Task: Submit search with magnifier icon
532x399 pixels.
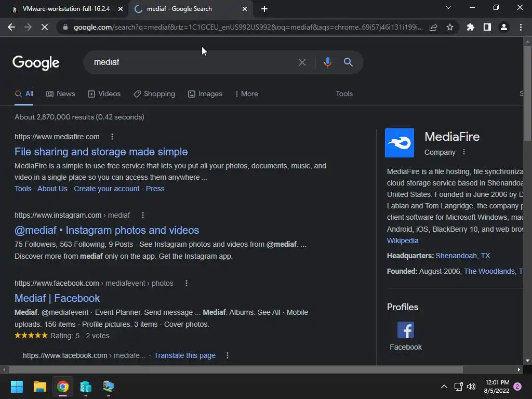Action: 348,62
